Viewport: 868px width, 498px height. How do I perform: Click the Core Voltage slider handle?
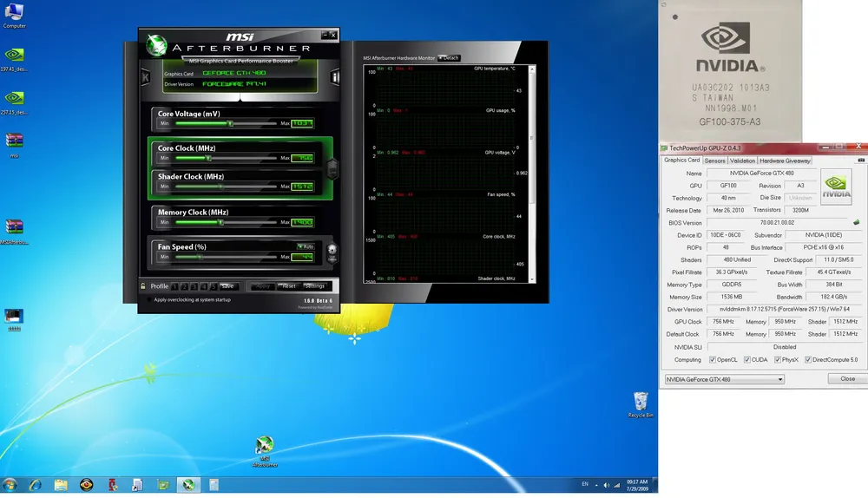(230, 124)
